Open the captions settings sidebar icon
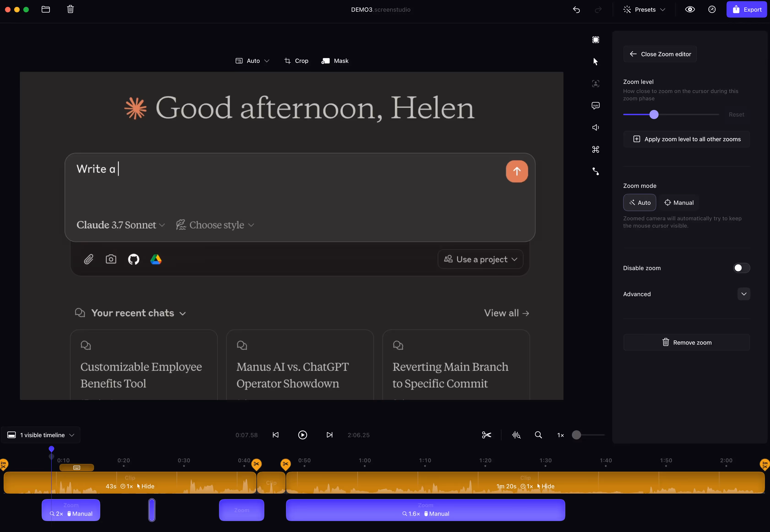This screenshot has width=770, height=532. 595,106
